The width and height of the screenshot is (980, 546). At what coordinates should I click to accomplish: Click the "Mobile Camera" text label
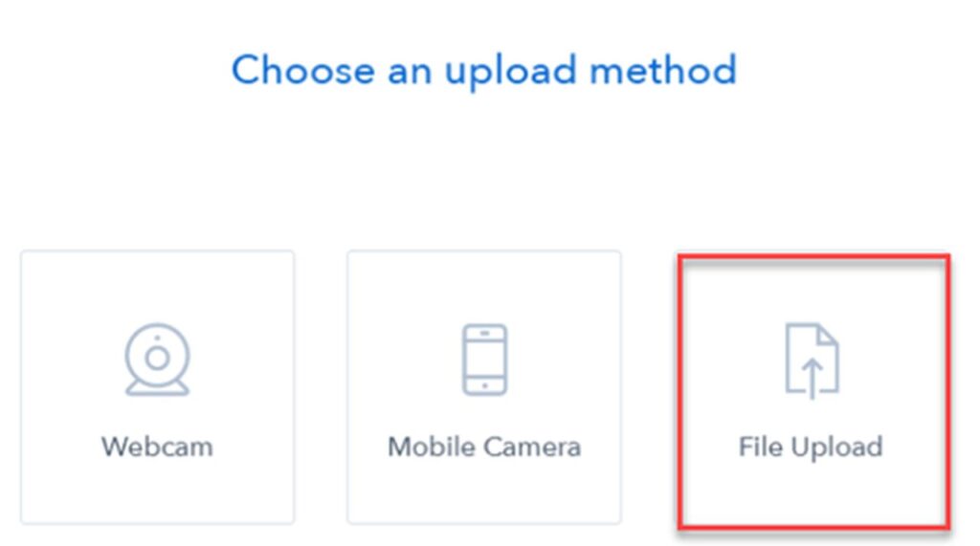[484, 447]
